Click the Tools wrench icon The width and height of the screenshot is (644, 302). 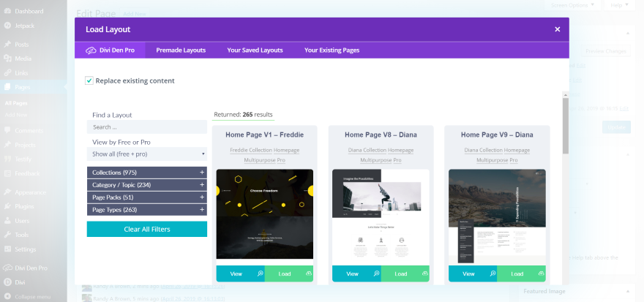(7, 235)
